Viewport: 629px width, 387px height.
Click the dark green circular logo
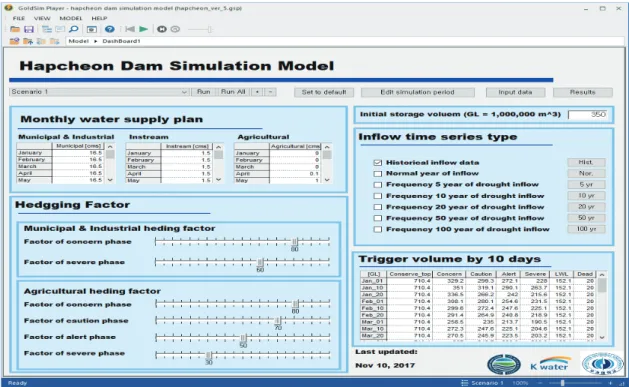(x=504, y=364)
